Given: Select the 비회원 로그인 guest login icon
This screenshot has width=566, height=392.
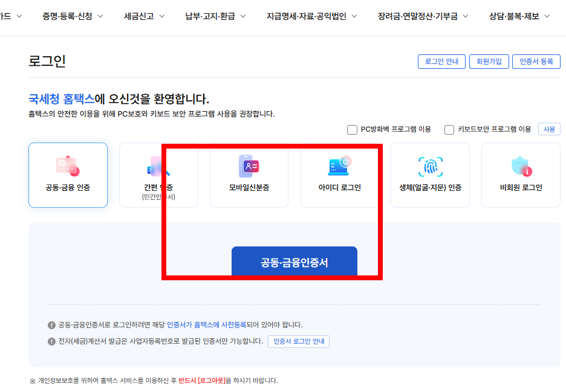Looking at the screenshot, I should [x=520, y=175].
